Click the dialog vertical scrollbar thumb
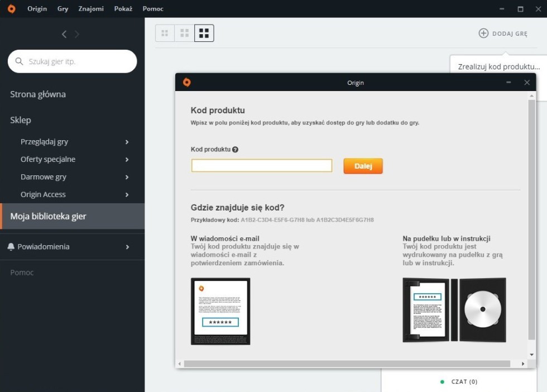This screenshot has height=392, width=547. (531, 219)
